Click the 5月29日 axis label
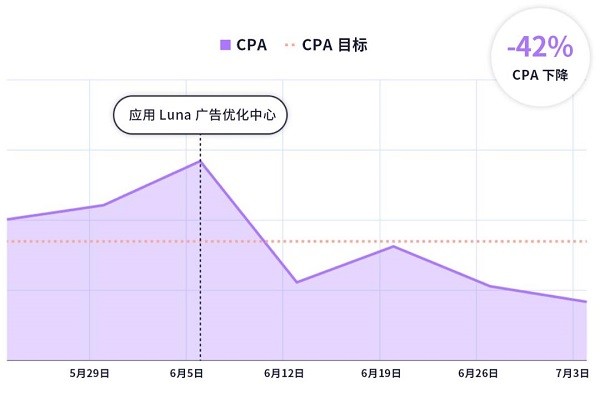600x398 pixels. (x=90, y=373)
